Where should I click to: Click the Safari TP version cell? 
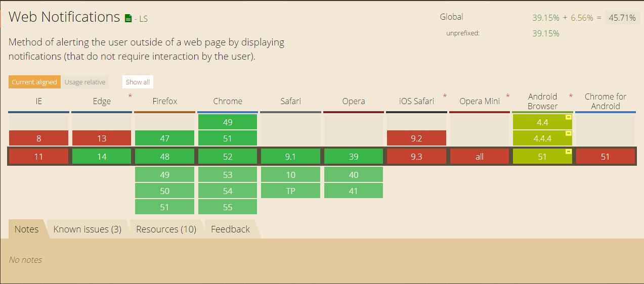(290, 191)
